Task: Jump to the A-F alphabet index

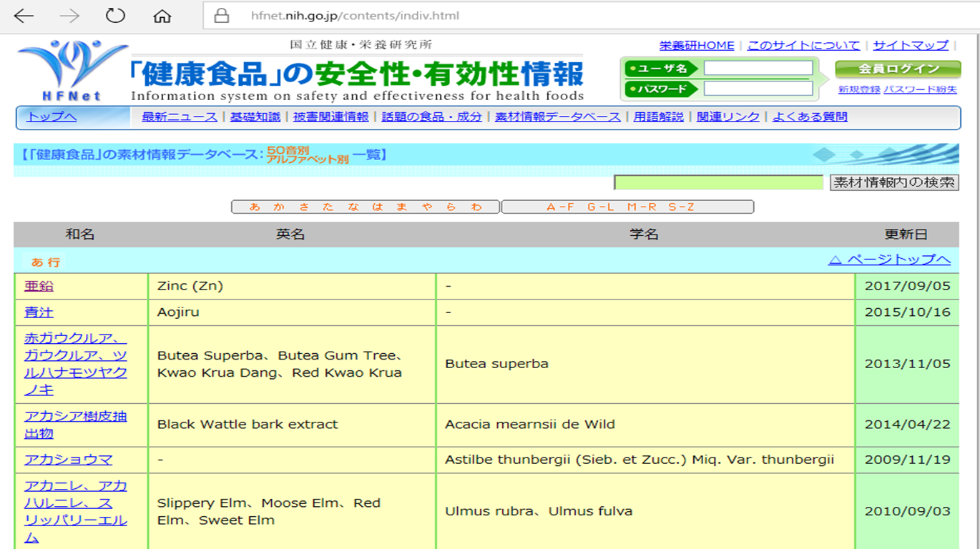Action: pyautogui.click(x=560, y=207)
